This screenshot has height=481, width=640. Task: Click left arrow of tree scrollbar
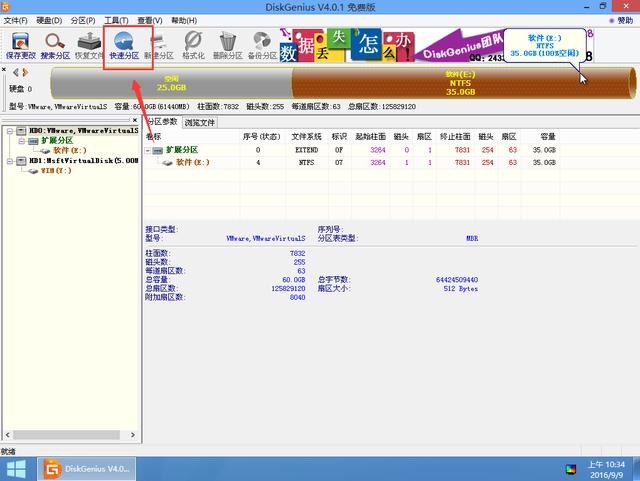(7, 435)
